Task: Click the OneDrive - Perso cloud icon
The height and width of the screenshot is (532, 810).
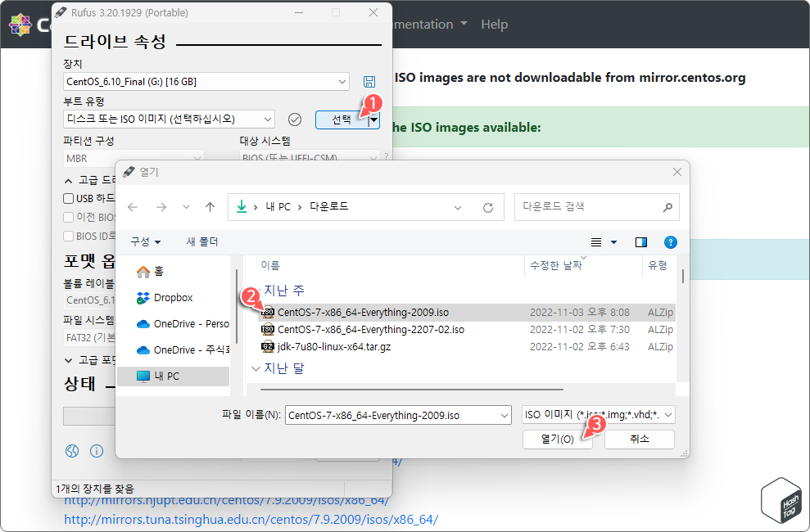Action: point(143,324)
